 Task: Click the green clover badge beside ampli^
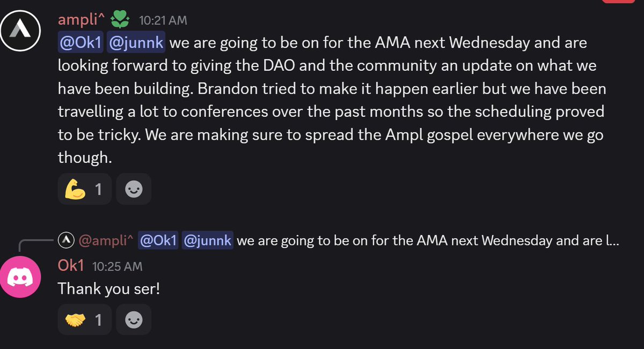tap(119, 20)
